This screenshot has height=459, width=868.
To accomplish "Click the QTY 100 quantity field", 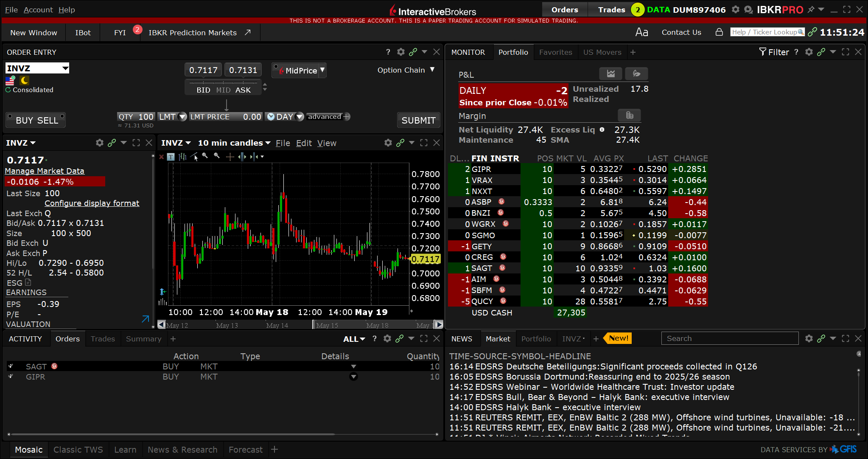I will 136,116.
